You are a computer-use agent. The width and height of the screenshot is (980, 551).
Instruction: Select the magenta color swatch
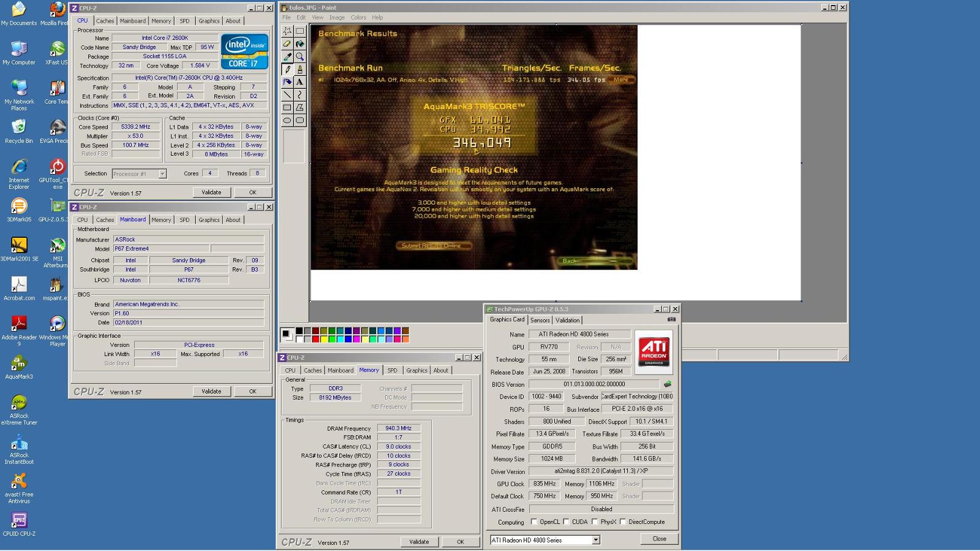point(356,338)
